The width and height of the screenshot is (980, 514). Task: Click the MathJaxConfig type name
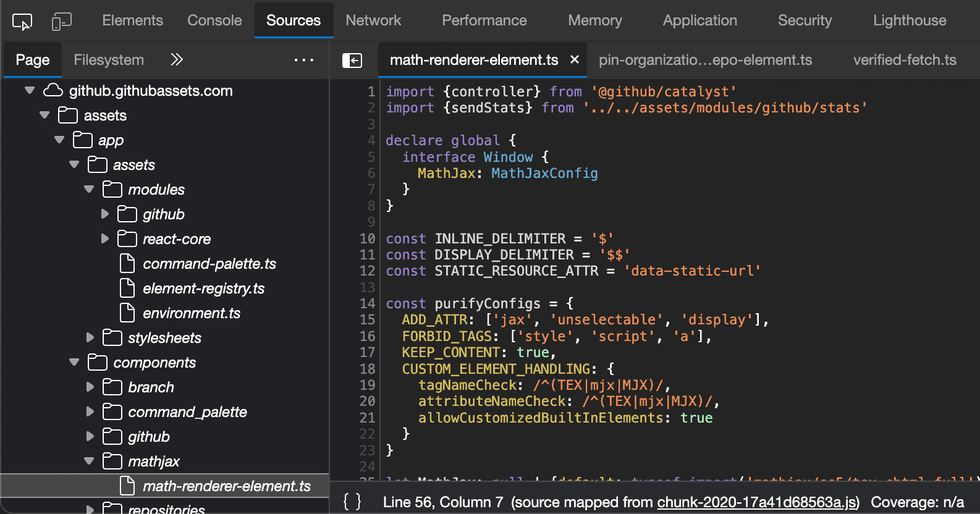[544, 173]
